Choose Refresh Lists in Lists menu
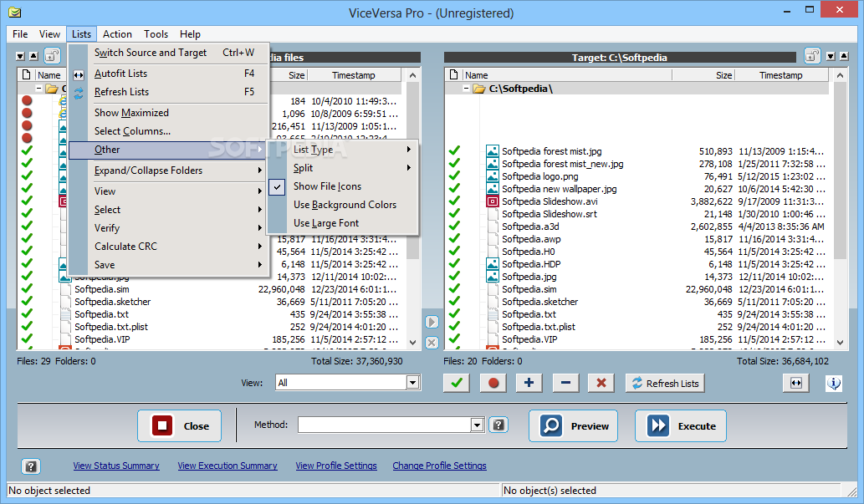This screenshot has height=504, width=864. point(169,92)
